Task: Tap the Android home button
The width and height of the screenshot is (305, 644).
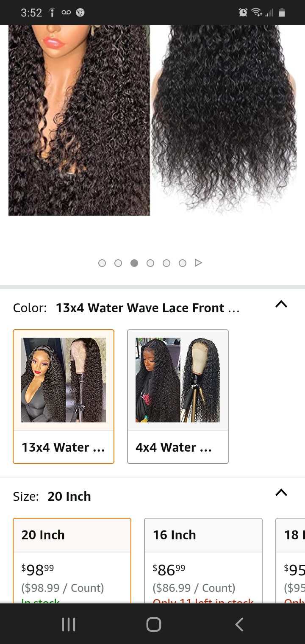Action: click(153, 624)
